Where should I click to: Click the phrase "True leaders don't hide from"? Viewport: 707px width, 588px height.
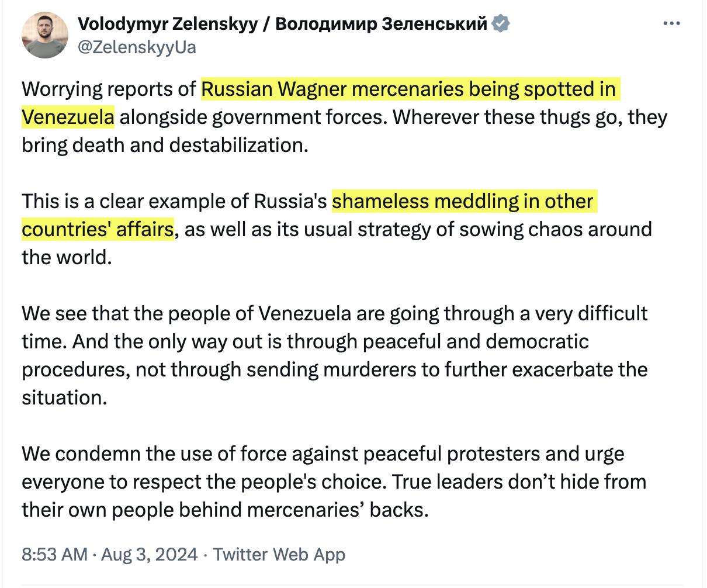tap(519, 482)
